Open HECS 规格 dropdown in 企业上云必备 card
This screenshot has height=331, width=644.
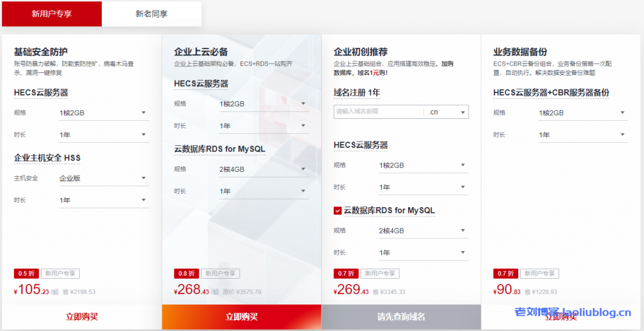tap(264, 104)
